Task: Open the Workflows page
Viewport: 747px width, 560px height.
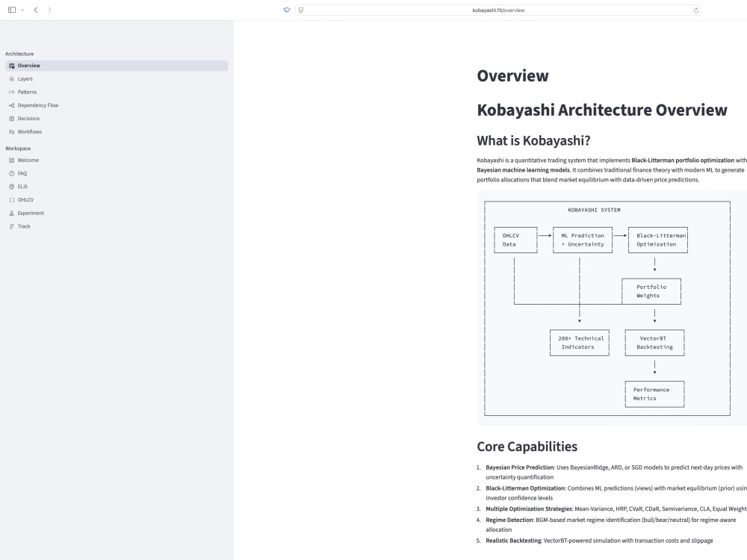Action: click(x=117, y=132)
